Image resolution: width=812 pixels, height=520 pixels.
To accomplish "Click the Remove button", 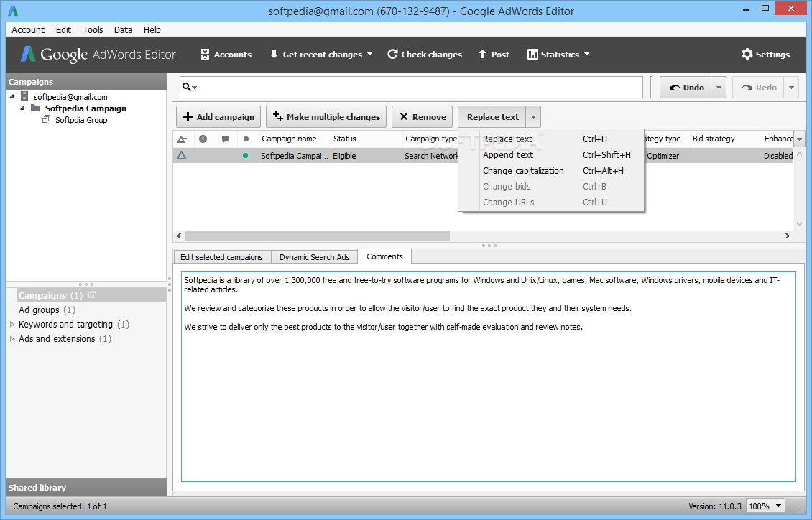I will tap(422, 117).
